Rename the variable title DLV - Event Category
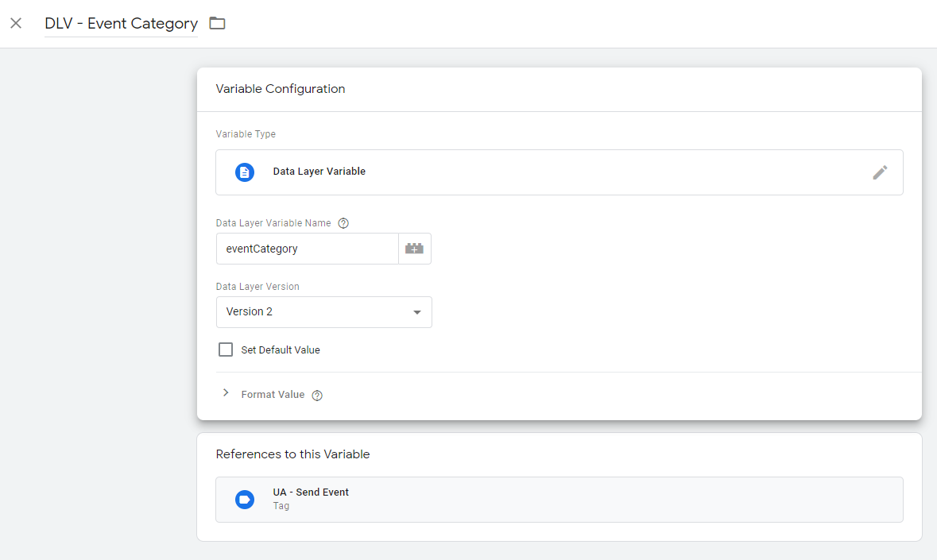The width and height of the screenshot is (937, 560). tap(122, 24)
